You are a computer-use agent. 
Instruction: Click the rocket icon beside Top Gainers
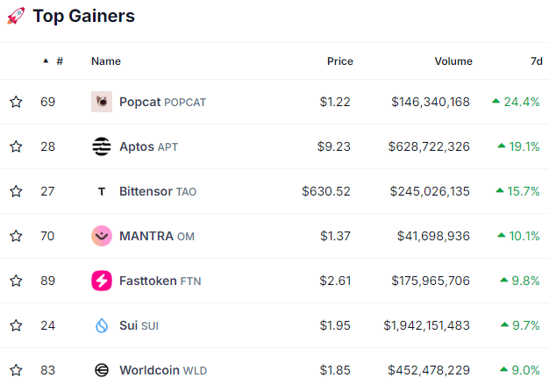tap(16, 16)
